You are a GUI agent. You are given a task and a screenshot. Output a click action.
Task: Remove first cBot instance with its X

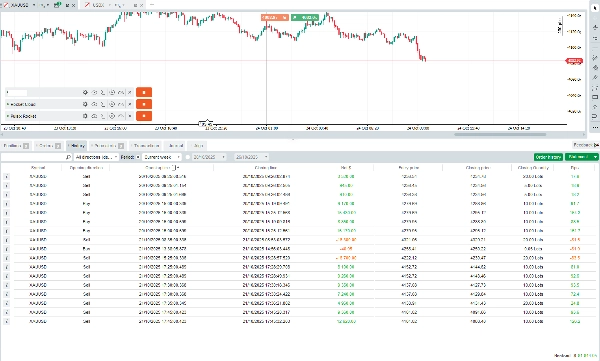(x=130, y=92)
